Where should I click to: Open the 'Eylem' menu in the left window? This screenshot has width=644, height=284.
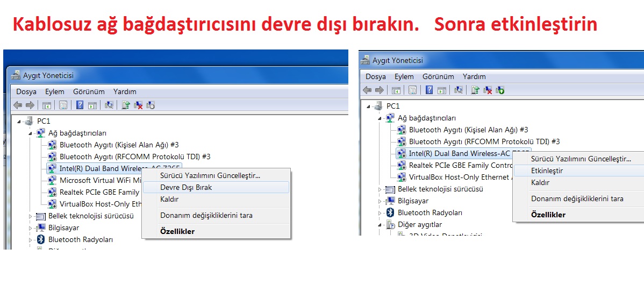(54, 91)
